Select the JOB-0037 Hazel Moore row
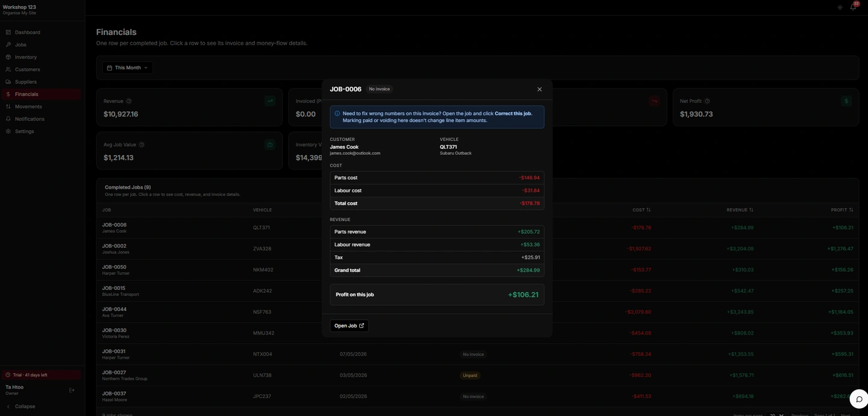Screen dimensions: 868x416 point(477,396)
